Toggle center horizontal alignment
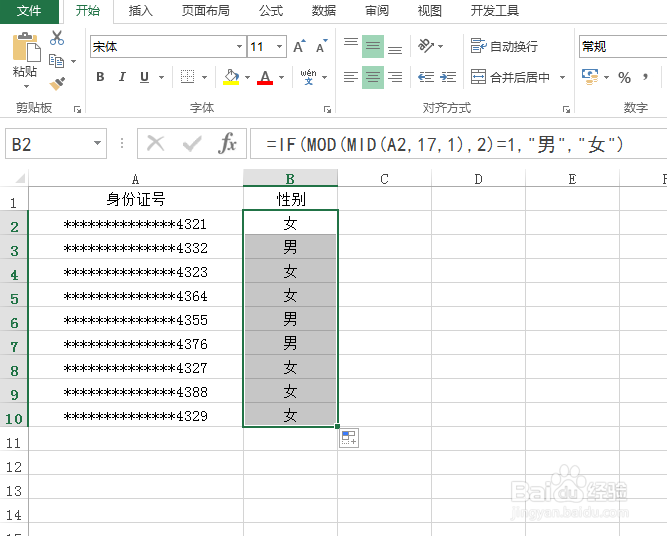Screen dimensions: 667x536 (x=373, y=77)
